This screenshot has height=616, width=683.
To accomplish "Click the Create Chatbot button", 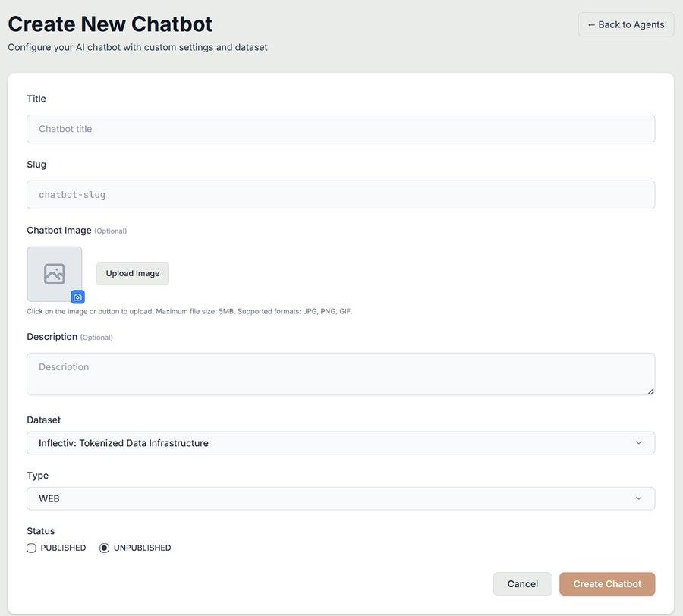I will click(607, 584).
